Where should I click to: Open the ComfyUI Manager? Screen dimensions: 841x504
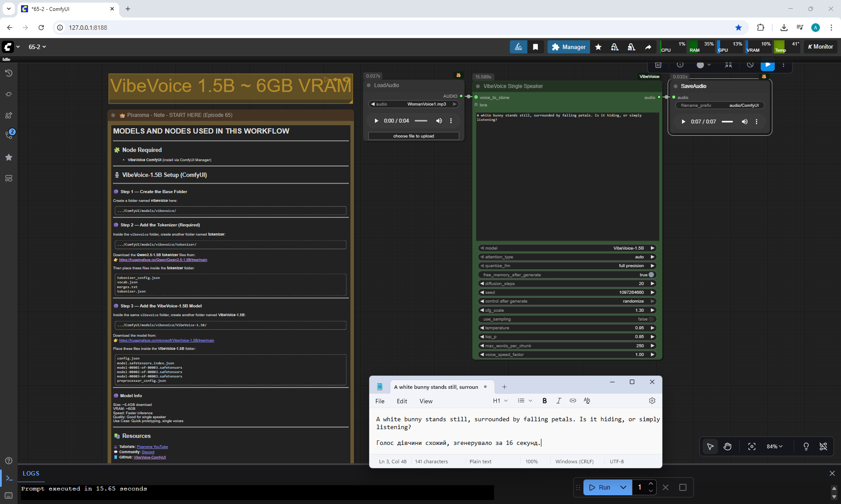click(569, 47)
